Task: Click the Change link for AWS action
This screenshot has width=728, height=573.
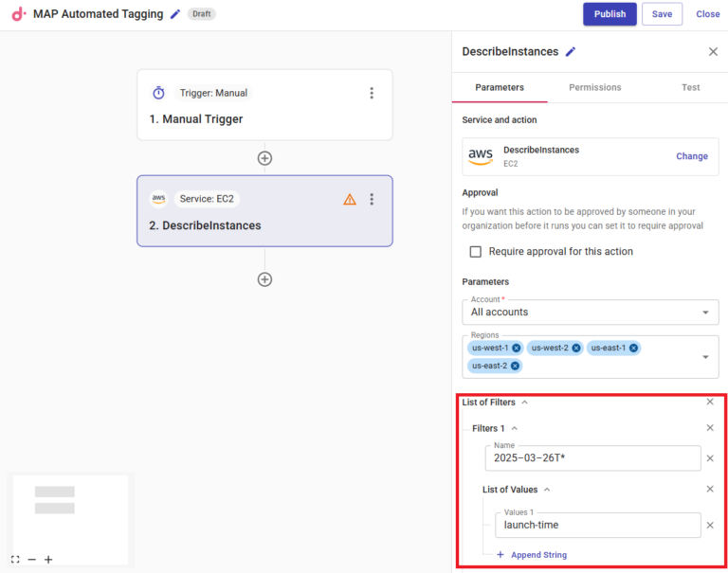Action: coord(691,156)
